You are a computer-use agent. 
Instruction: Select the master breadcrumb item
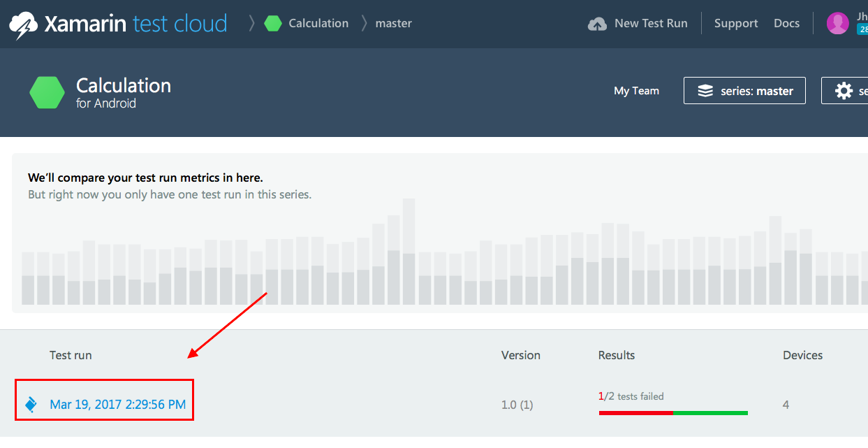click(394, 24)
